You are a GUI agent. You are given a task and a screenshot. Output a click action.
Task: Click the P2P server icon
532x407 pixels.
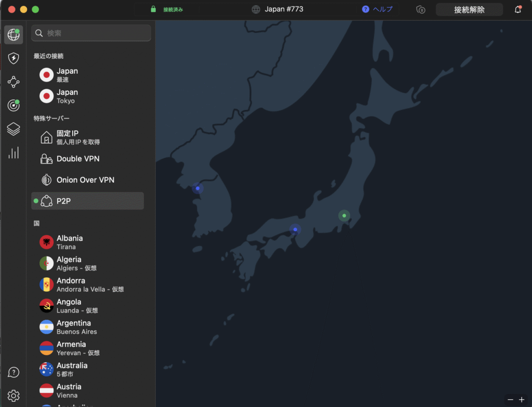(x=46, y=201)
